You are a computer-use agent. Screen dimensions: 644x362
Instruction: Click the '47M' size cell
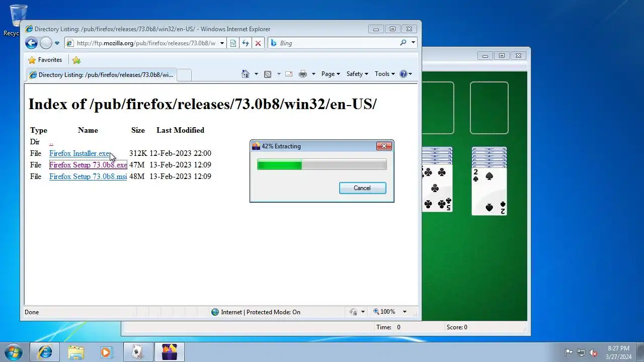[137, 165]
